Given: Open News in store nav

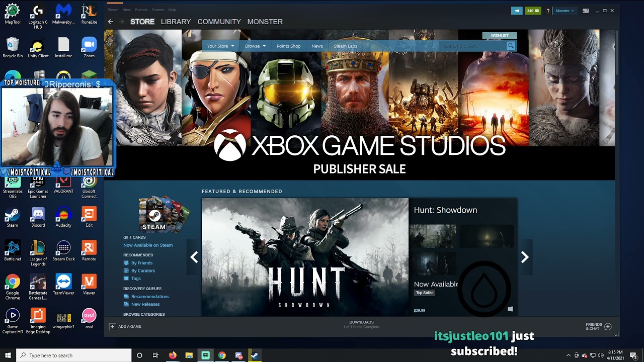Looking at the screenshot, I should [x=317, y=46].
